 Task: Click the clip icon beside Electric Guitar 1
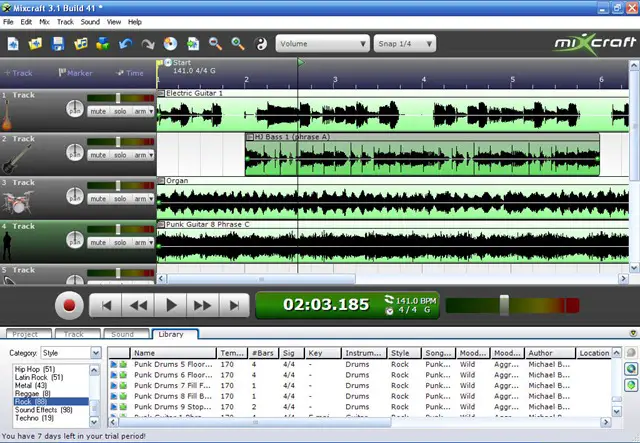point(161,93)
